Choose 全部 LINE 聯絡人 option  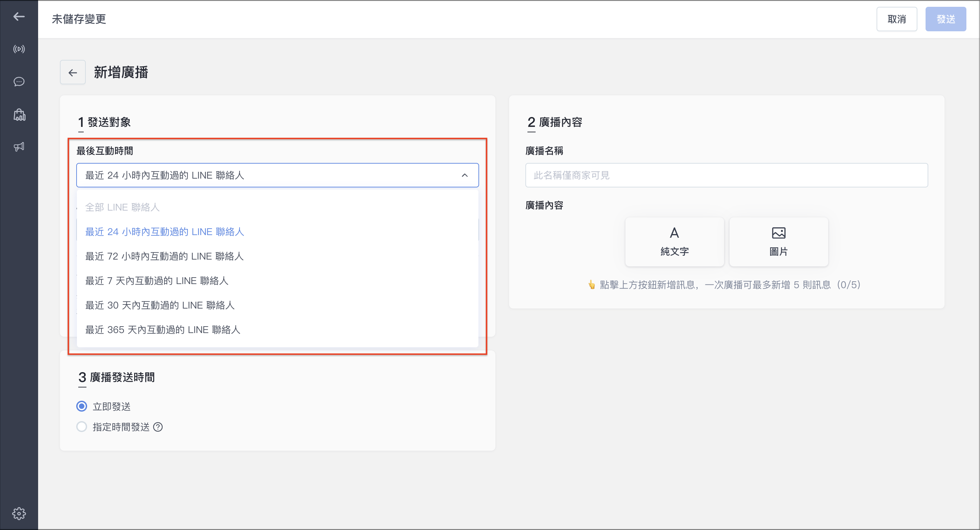[277, 207]
